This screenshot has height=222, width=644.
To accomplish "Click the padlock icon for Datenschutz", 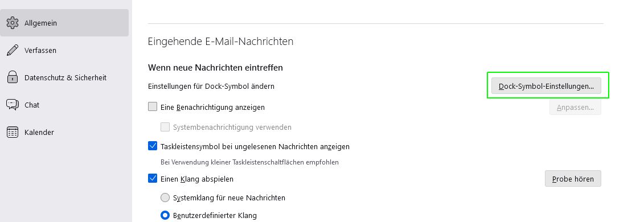I will point(13,77).
